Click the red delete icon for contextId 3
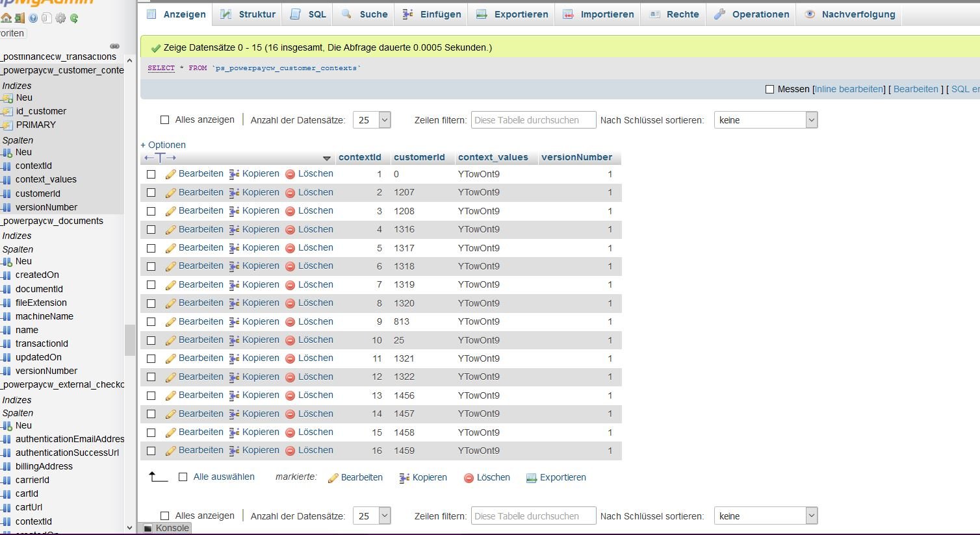 [290, 211]
